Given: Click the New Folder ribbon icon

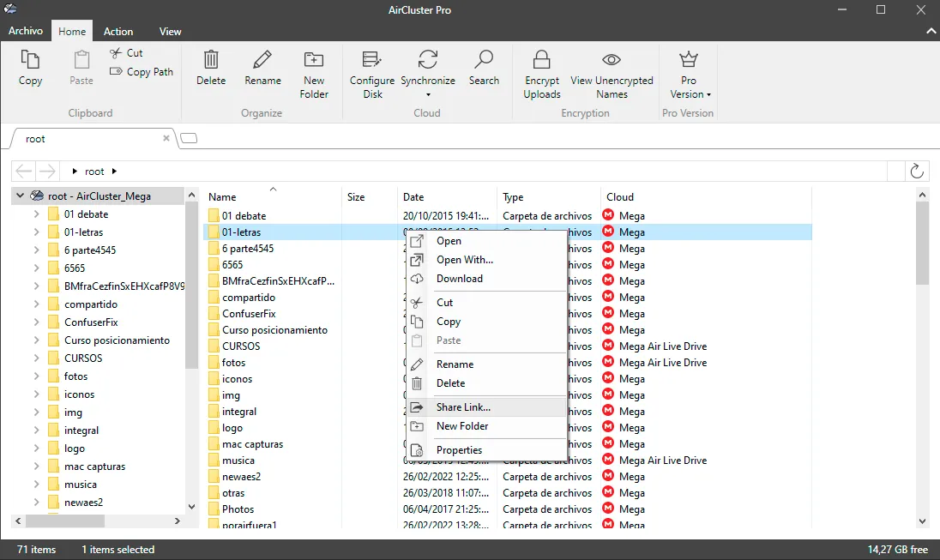Looking at the screenshot, I should pos(314,59).
